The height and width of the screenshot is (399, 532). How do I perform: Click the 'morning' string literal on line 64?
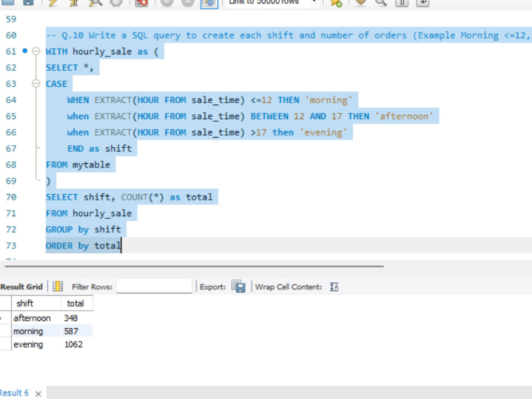pos(328,100)
